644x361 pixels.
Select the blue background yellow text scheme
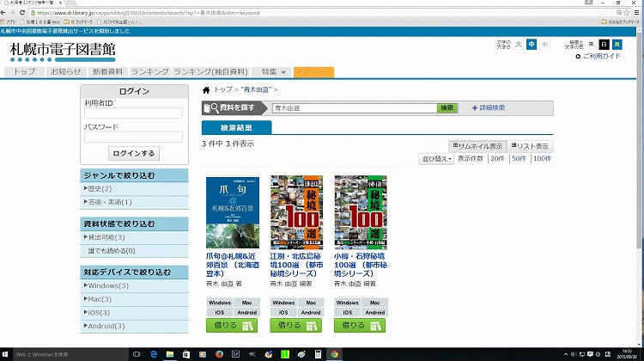[617, 45]
